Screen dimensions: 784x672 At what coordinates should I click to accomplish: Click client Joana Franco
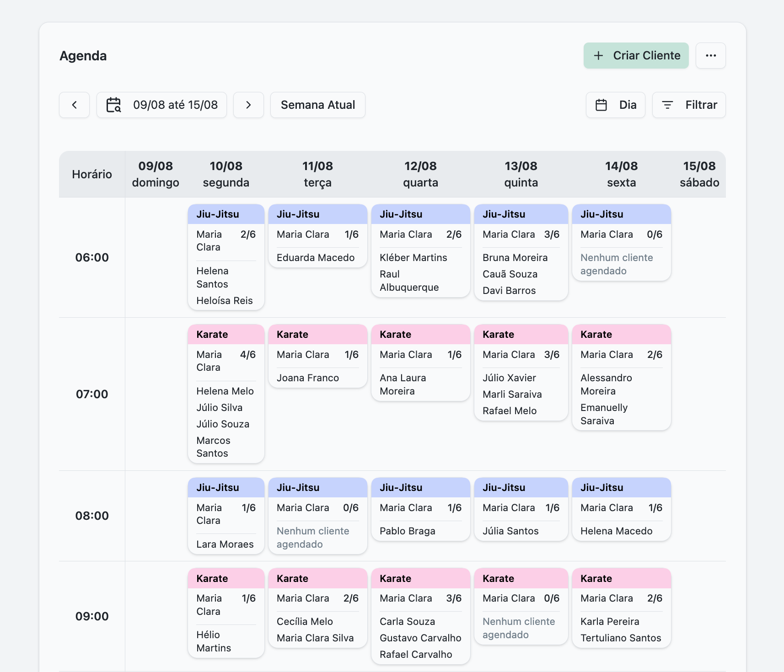click(x=308, y=378)
